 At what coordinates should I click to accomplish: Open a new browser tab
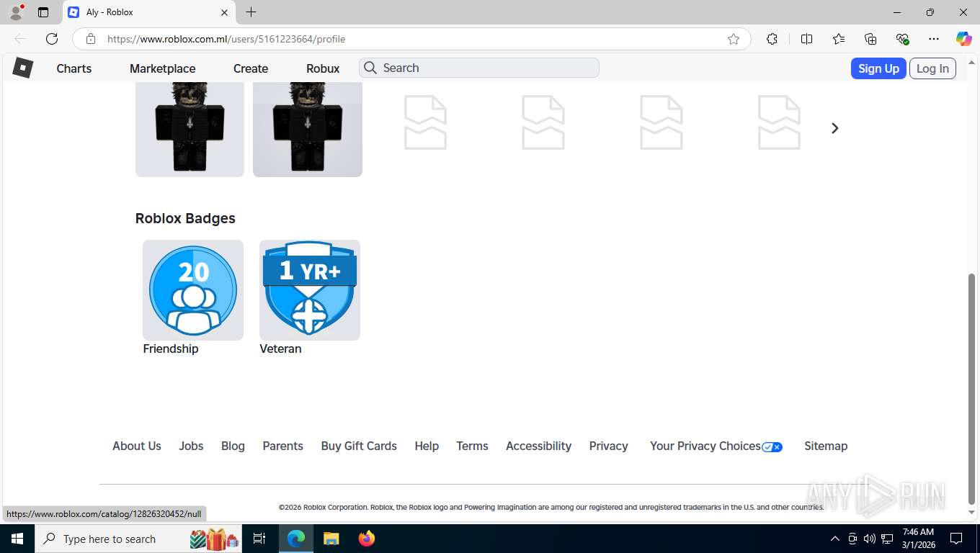[x=251, y=12]
